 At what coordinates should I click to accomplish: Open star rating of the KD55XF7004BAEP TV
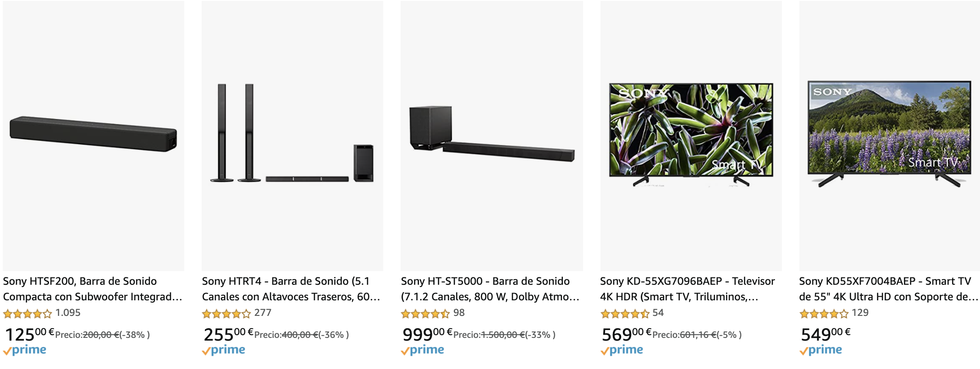click(x=824, y=314)
